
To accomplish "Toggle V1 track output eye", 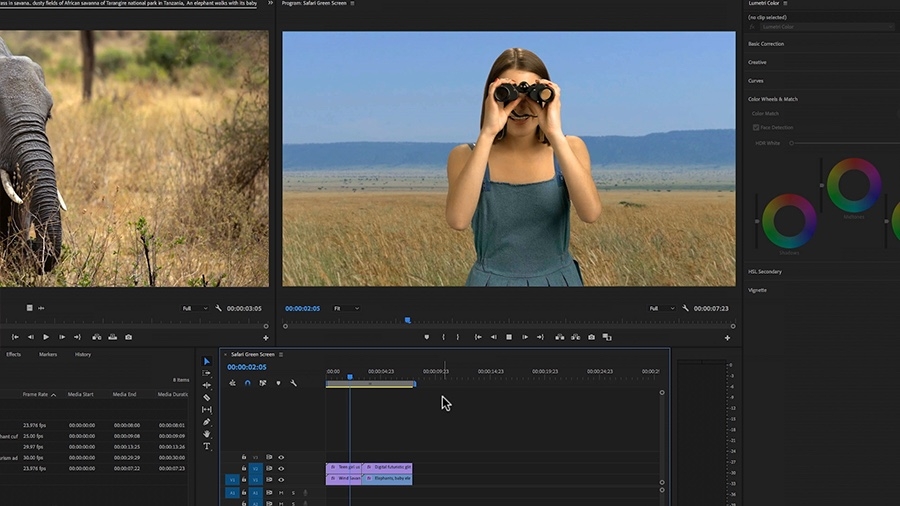I will pos(281,480).
